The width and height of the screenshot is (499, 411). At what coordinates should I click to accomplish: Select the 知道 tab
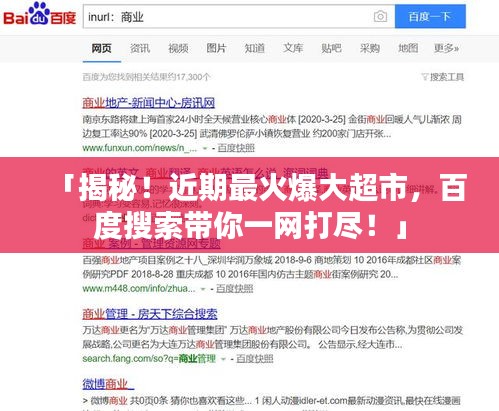click(255, 49)
